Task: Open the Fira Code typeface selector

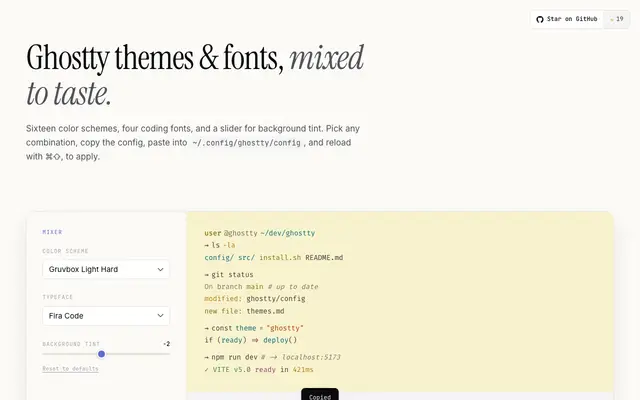Action: (106, 316)
